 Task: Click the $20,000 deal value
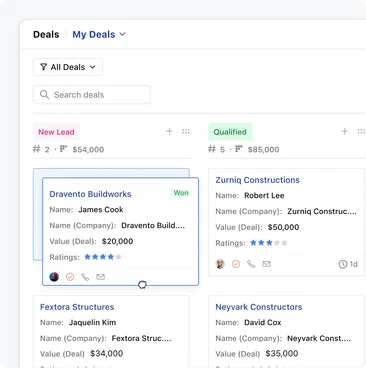[x=118, y=241]
